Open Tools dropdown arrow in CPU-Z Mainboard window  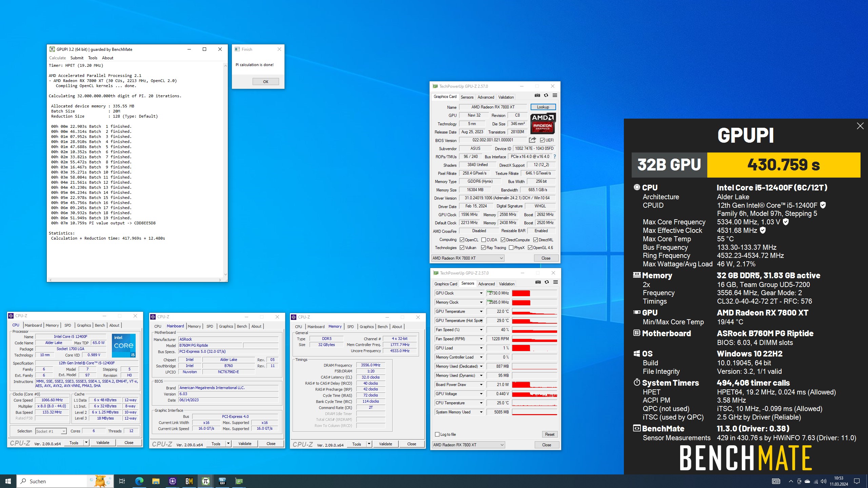coord(229,444)
